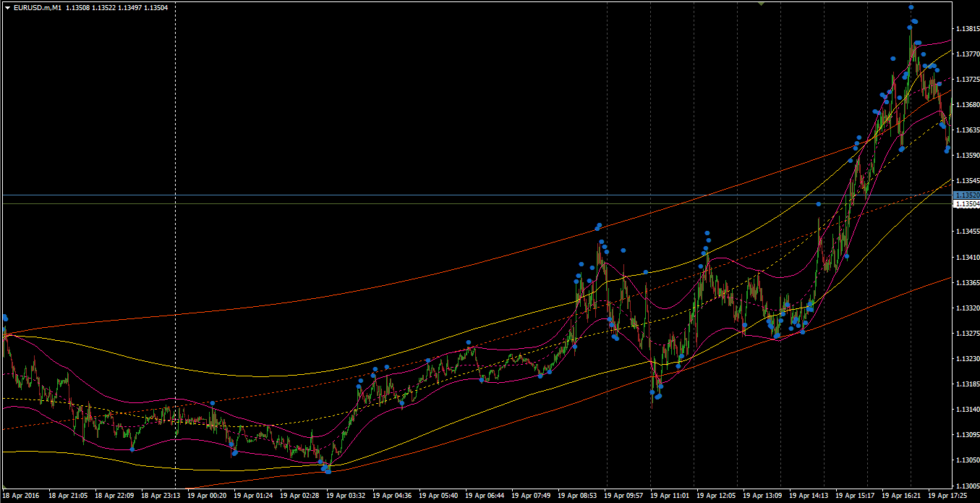Viewport: 980px width, 503px height.
Task: Click the 19 Apr 08:53 time label
Action: point(578,496)
